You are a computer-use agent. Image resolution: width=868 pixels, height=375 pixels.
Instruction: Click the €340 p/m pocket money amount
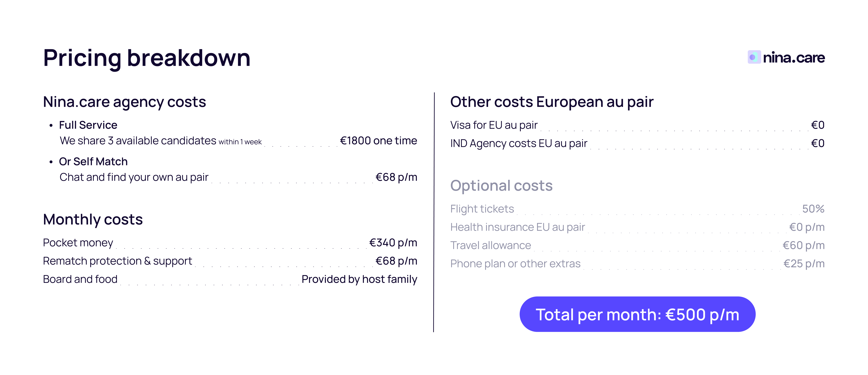[393, 243]
